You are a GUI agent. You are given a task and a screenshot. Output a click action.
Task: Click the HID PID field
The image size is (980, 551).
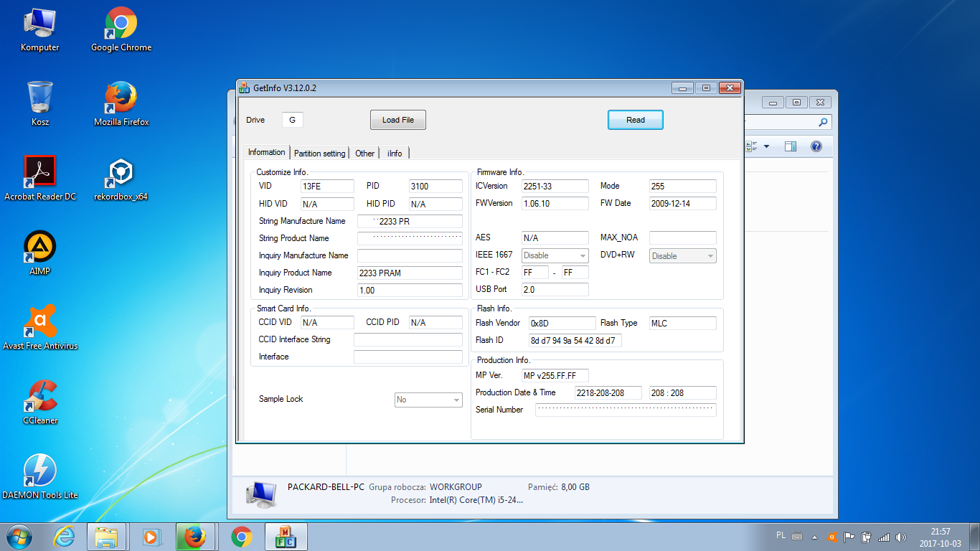click(x=436, y=204)
